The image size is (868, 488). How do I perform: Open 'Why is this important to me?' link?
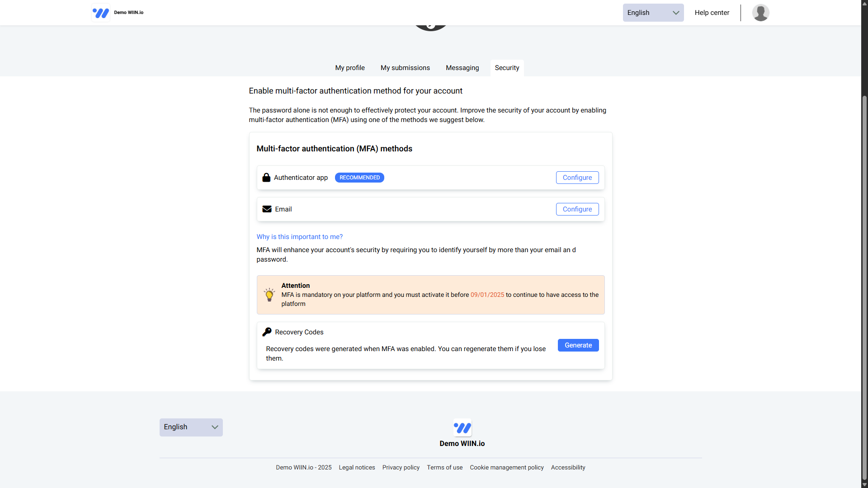click(x=299, y=237)
